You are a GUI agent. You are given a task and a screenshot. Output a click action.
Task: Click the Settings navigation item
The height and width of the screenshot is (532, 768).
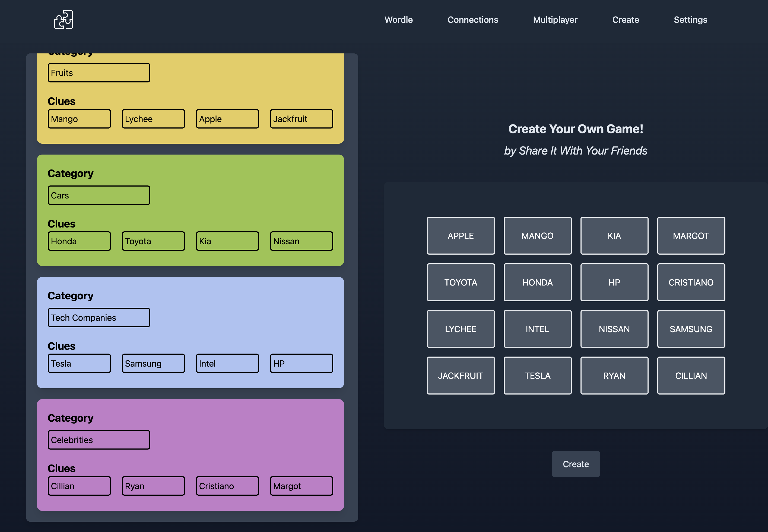690,20
